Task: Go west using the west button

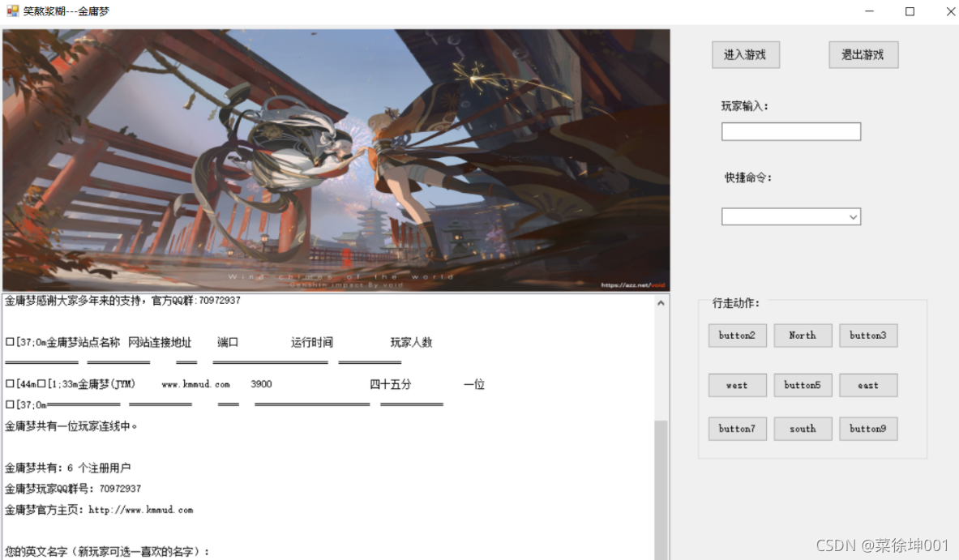Action: 737,385
